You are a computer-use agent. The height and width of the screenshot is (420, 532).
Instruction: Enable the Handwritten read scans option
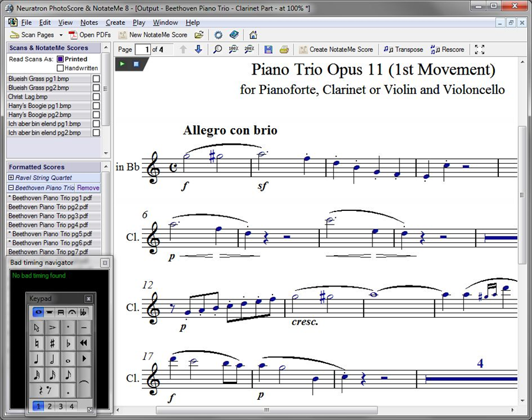click(60, 68)
